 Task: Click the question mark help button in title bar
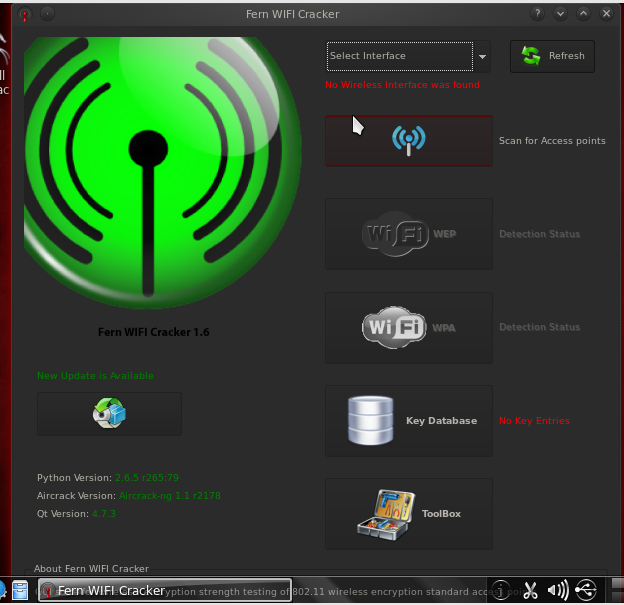(x=537, y=14)
